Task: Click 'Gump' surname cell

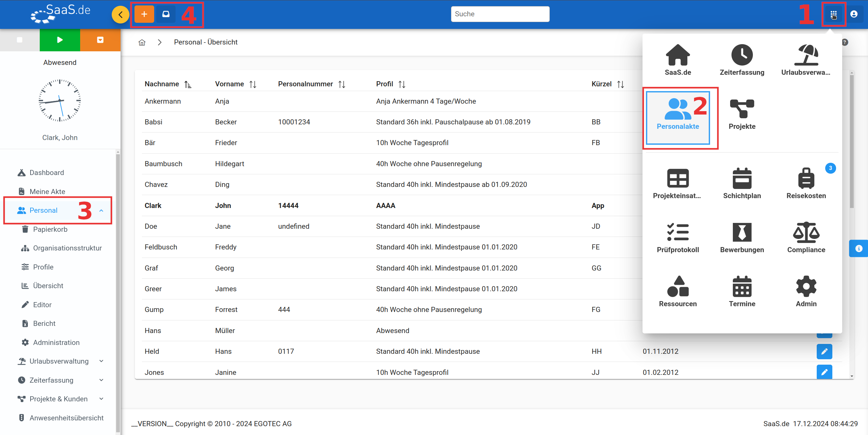Action: click(x=154, y=310)
